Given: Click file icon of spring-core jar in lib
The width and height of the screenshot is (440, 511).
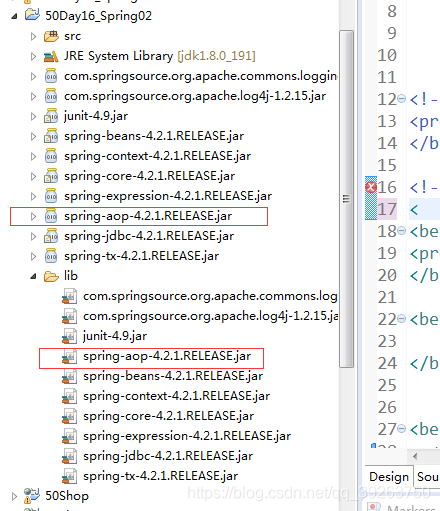Looking at the screenshot, I should (x=70, y=416).
